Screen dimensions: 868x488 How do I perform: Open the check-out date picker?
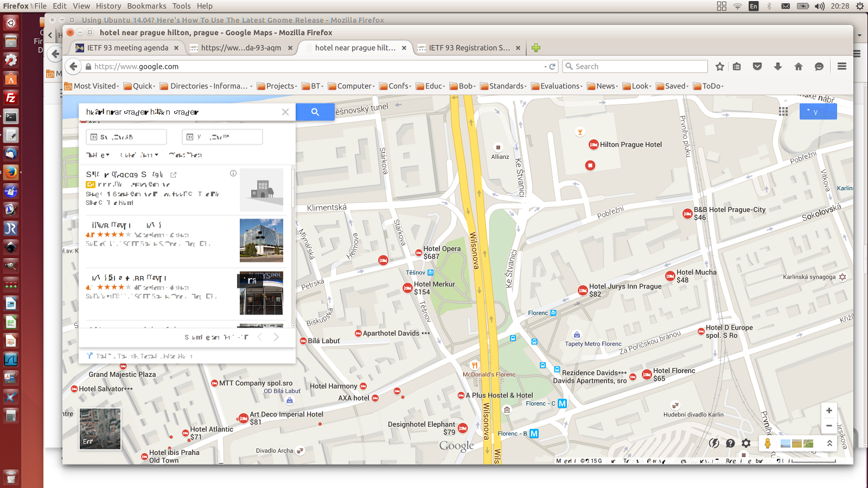pos(222,137)
